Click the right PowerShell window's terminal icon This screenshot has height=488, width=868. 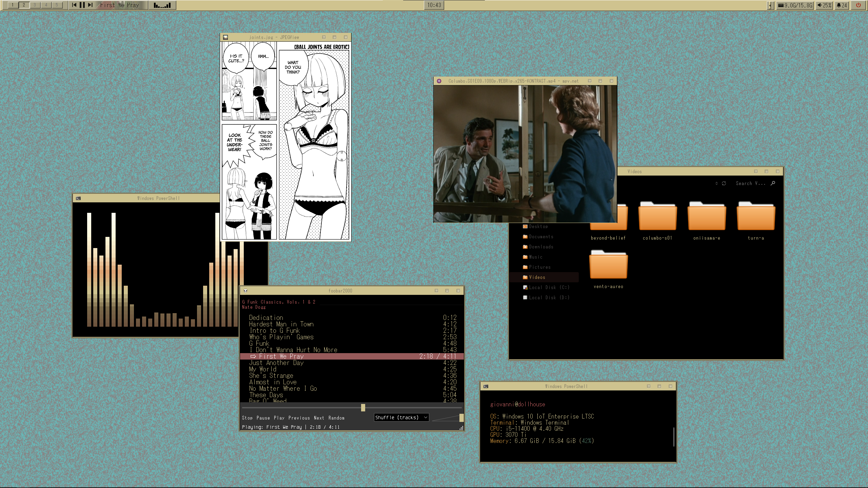486,386
